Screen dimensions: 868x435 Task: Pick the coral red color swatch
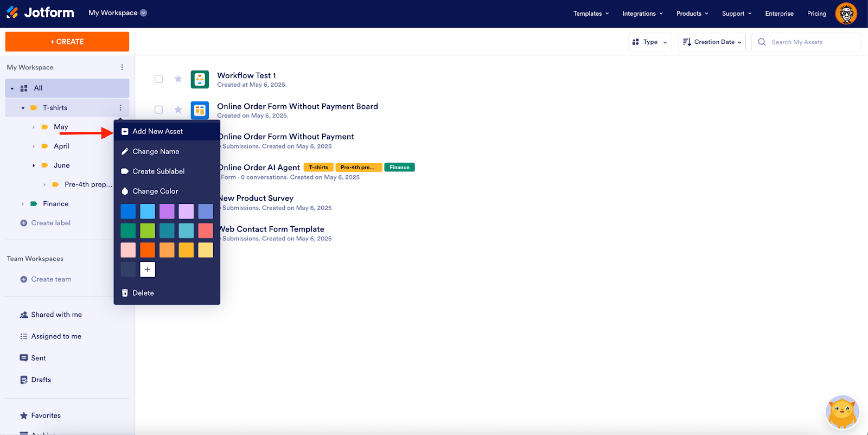point(206,231)
